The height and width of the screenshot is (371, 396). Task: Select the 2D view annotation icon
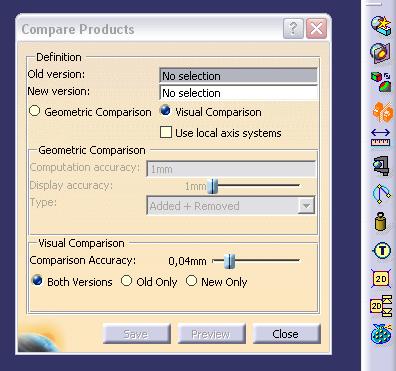click(381, 278)
